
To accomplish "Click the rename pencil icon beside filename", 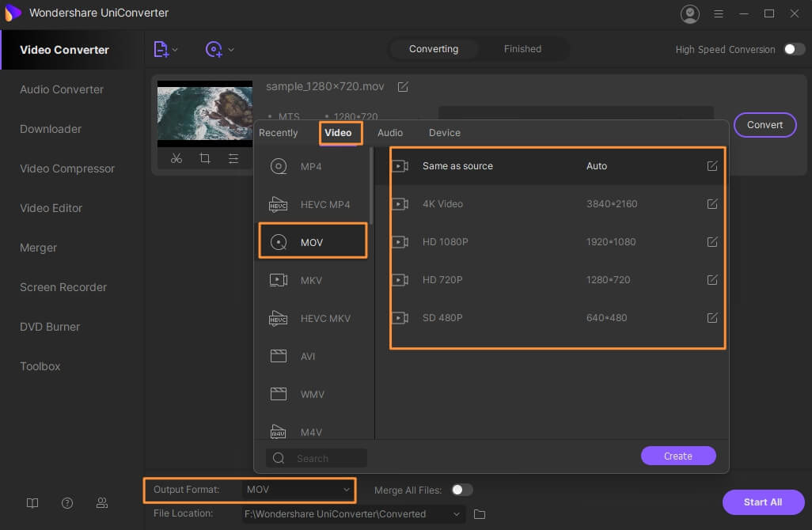I will tap(403, 86).
